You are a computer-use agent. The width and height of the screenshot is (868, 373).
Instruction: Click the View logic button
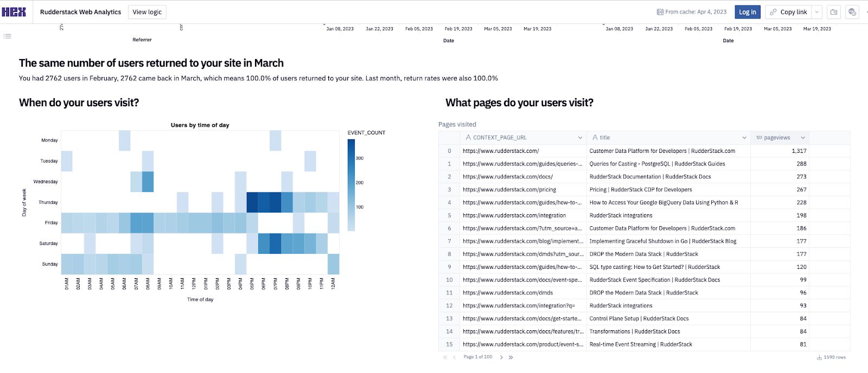click(x=147, y=12)
